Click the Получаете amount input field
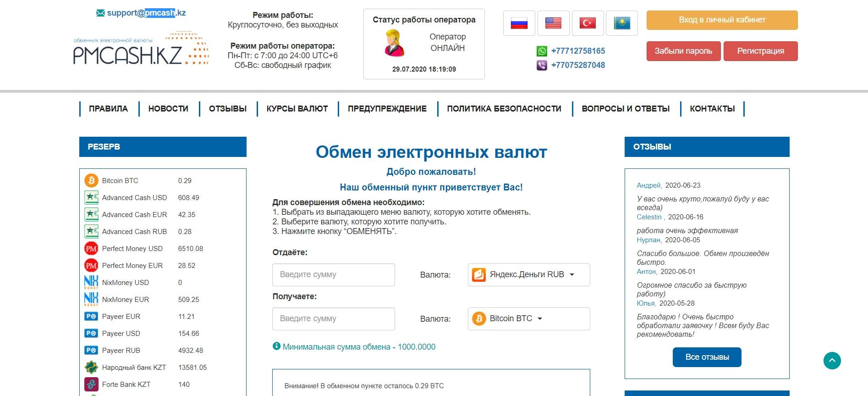Viewport: 868px width, 396px height. (x=334, y=318)
